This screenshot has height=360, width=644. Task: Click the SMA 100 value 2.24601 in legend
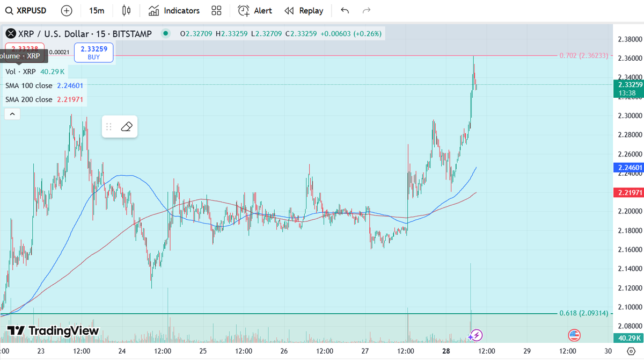pyautogui.click(x=70, y=85)
